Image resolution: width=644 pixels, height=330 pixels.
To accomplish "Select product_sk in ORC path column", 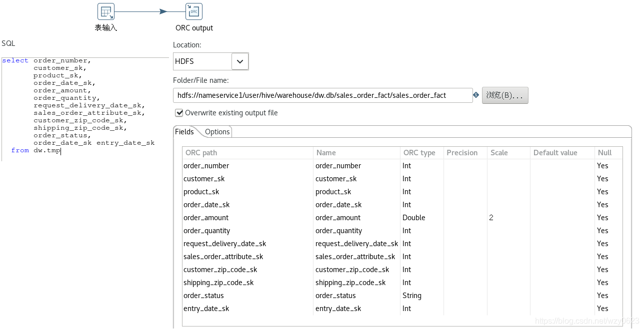I will [x=201, y=192].
